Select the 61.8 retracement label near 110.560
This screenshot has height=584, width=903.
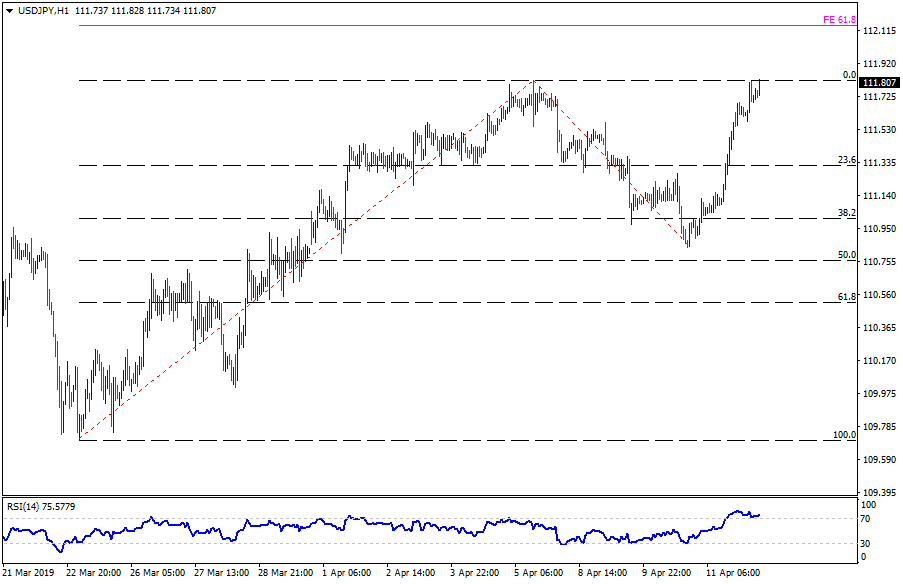tap(846, 297)
